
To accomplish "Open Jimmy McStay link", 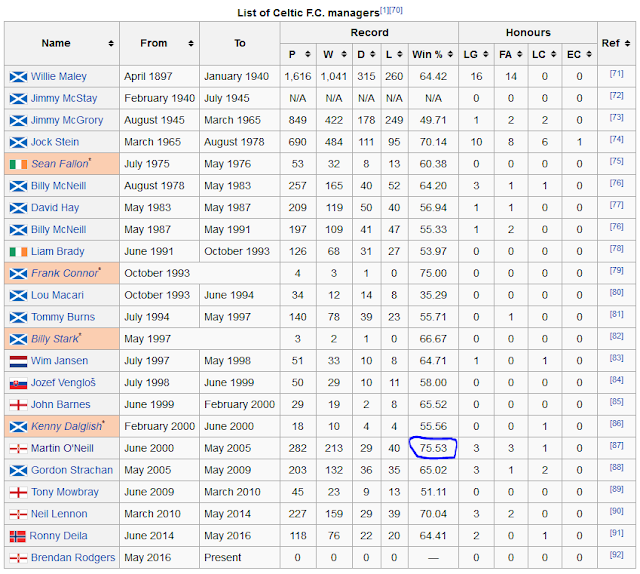I will 64,98.
